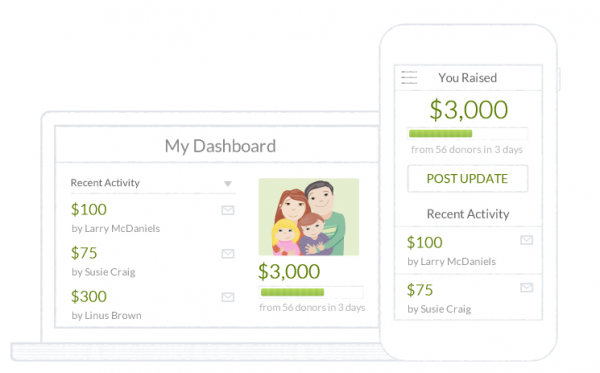Screen dimensions: 600x373
Task: Click envelope icon beside Susie Craig on dashboard
Action: [228, 254]
